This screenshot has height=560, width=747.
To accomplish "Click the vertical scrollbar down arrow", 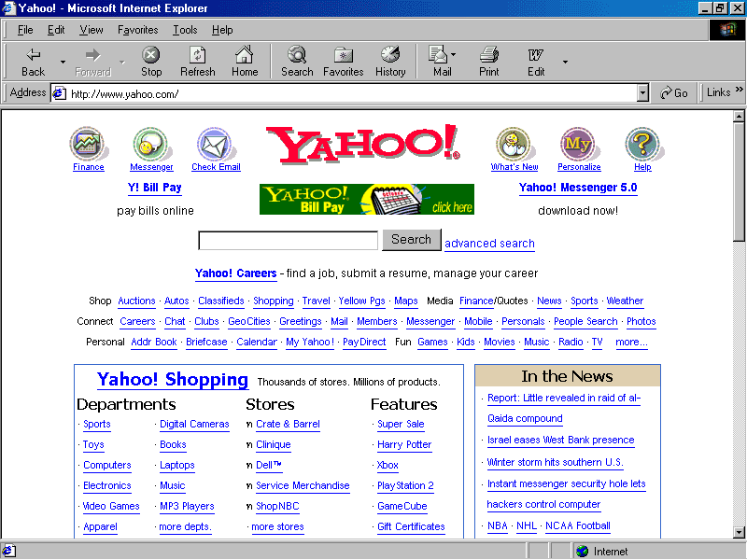I will tap(739, 532).
